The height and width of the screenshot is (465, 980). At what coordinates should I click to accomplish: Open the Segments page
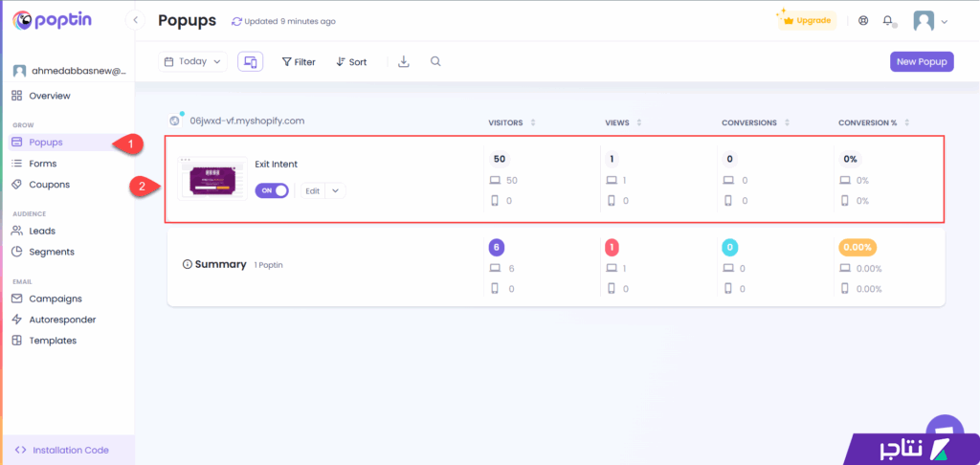[x=44, y=252]
